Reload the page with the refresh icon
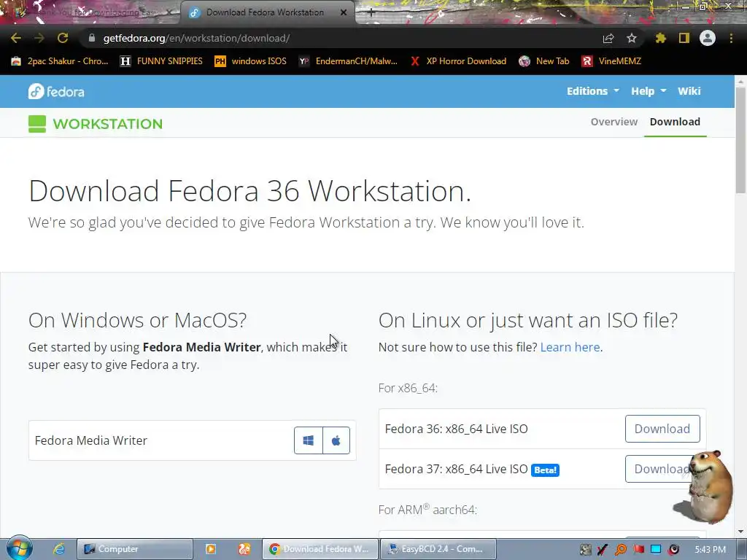 click(x=63, y=38)
